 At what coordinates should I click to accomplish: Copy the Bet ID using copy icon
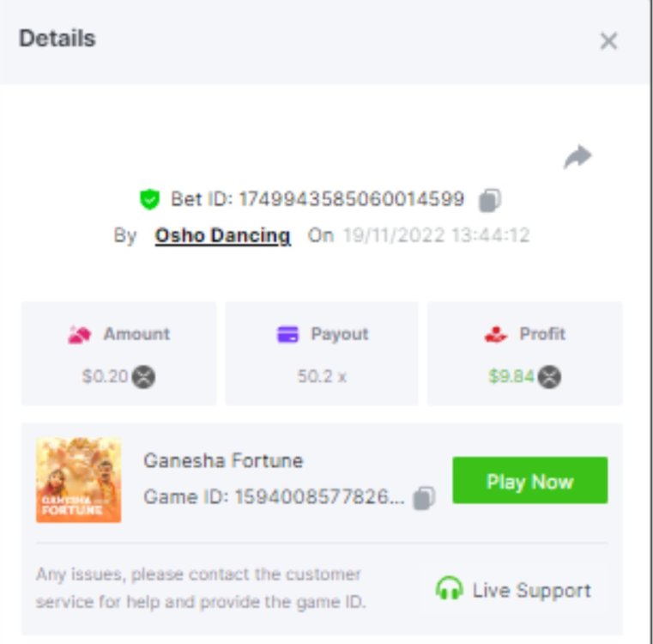click(x=490, y=200)
